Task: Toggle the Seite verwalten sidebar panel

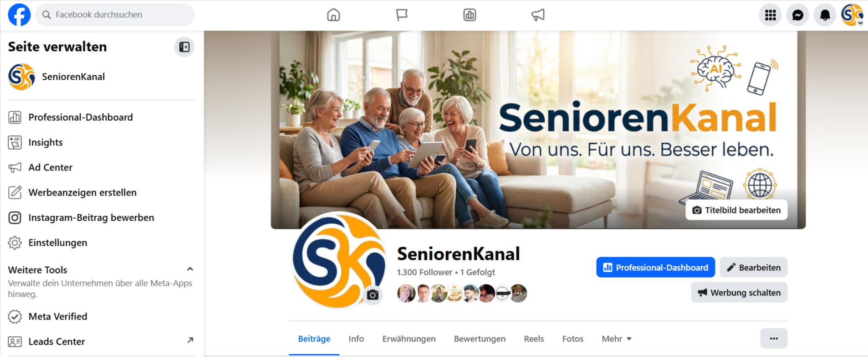Action: click(x=184, y=47)
